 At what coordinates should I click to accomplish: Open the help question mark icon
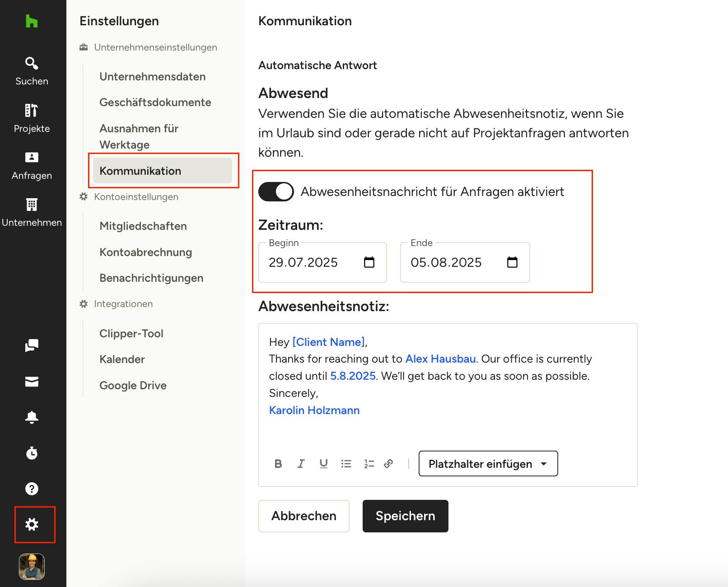click(x=32, y=489)
